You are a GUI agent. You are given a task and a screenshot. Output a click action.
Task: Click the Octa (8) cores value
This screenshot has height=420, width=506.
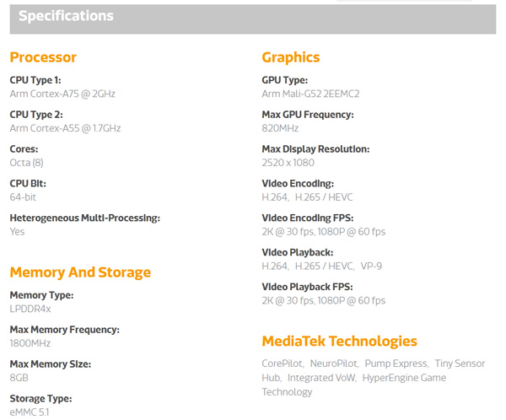[x=26, y=163]
